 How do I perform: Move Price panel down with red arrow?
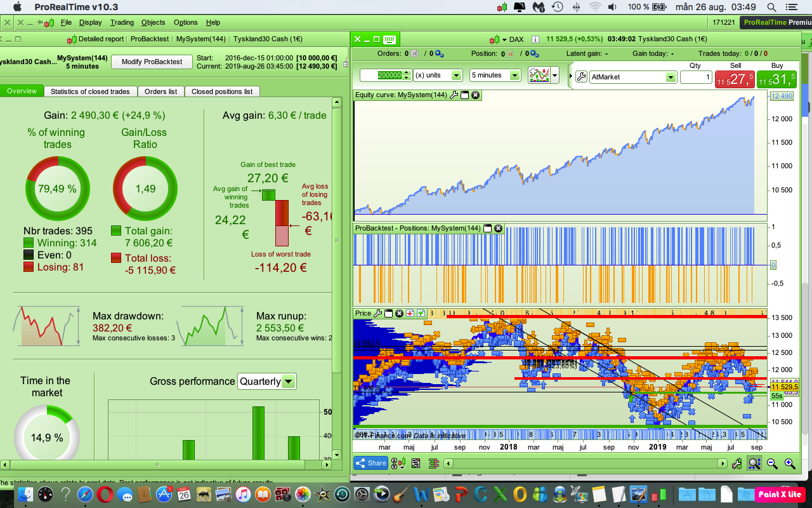(x=410, y=313)
